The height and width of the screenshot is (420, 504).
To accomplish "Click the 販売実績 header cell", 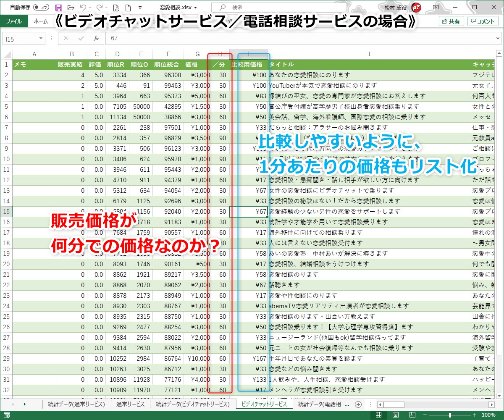I will click(x=71, y=64).
